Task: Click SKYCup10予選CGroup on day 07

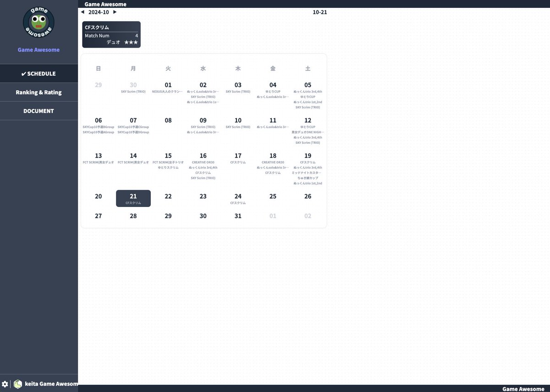Action: tap(133, 127)
